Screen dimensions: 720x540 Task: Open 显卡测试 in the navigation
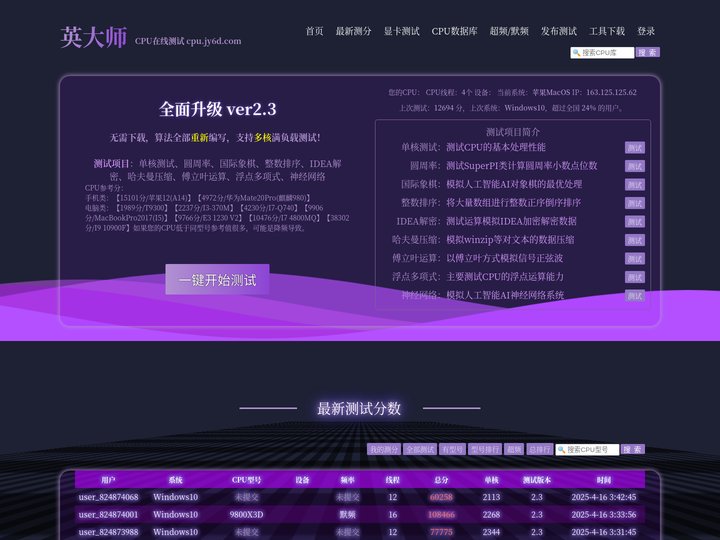tap(401, 31)
